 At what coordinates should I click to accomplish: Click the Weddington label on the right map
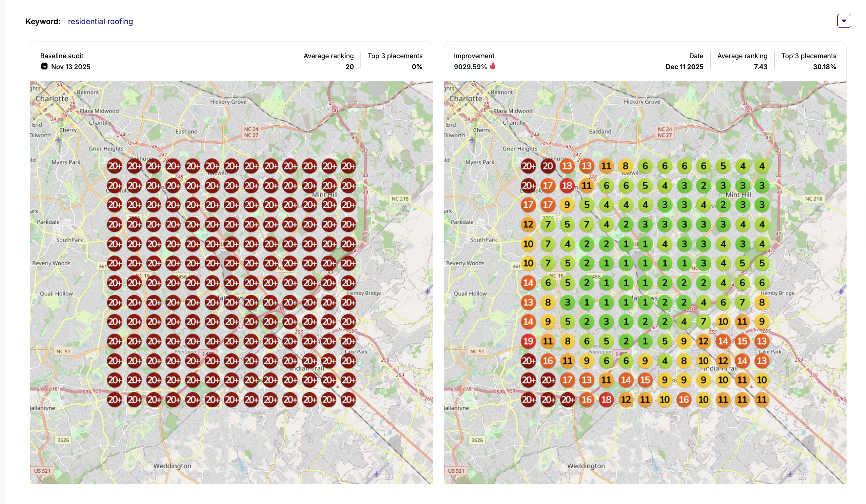586,466
